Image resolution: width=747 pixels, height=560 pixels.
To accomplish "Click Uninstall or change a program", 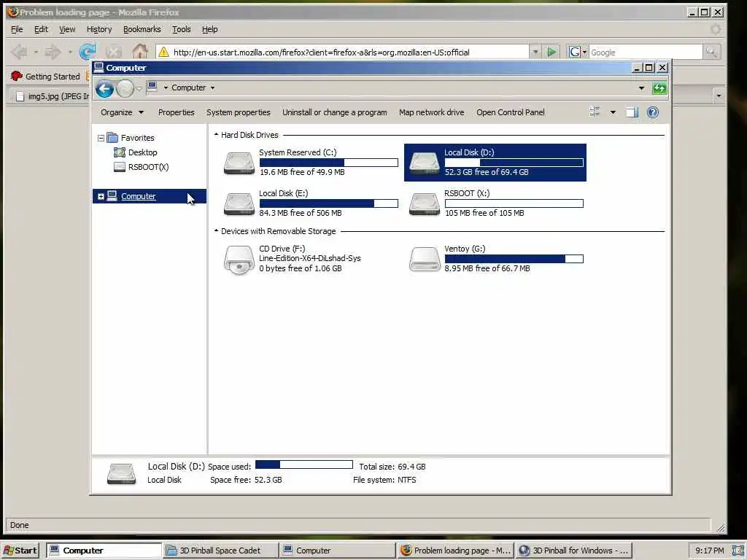I will (334, 112).
